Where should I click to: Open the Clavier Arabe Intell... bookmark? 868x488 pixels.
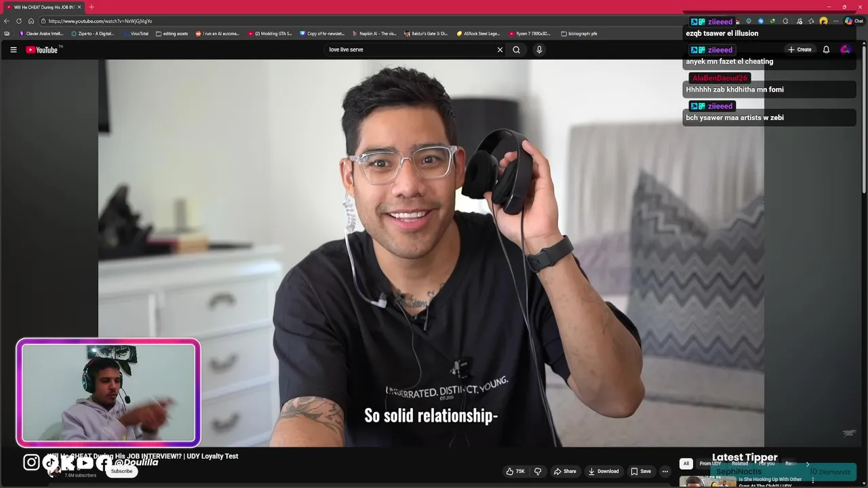click(x=41, y=33)
